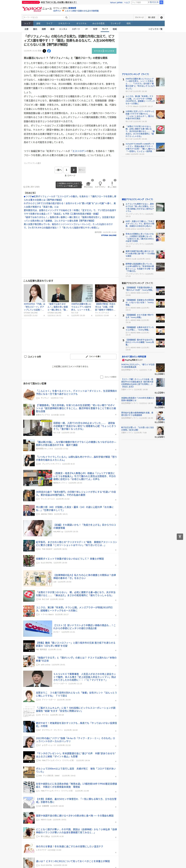Image resolution: width=186 pixels, height=868 pixels.
Task: Open 田原総一朗 入院で3カ月もSNS止まって article
Action: tap(84, 426)
